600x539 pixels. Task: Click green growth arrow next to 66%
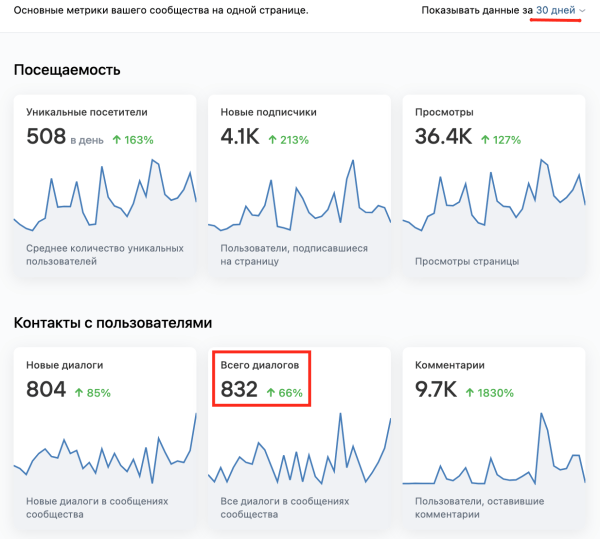pyautogui.click(x=268, y=392)
